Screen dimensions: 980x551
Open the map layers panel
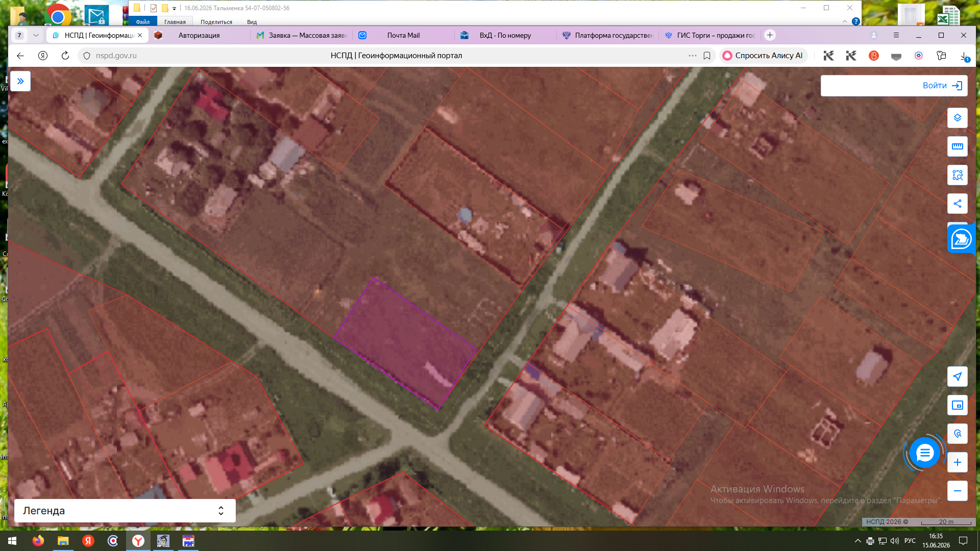click(957, 118)
